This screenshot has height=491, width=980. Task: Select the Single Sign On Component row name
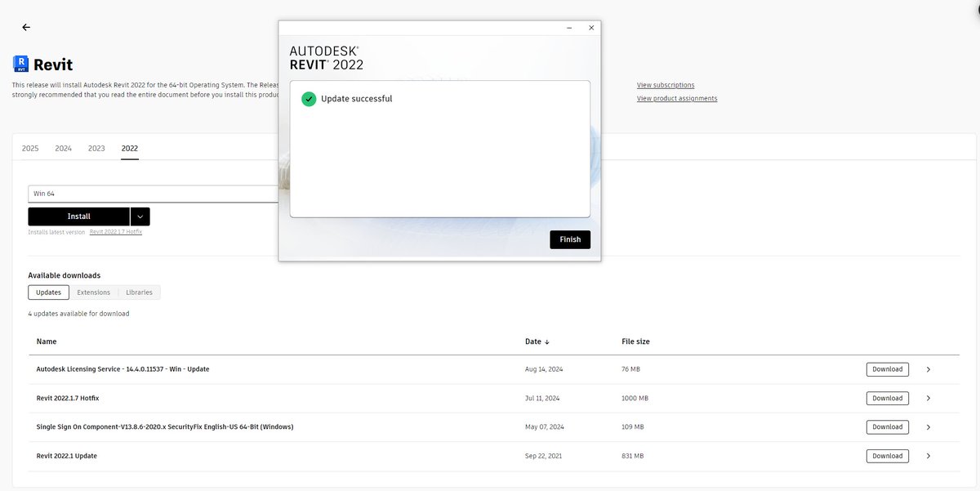coord(165,427)
